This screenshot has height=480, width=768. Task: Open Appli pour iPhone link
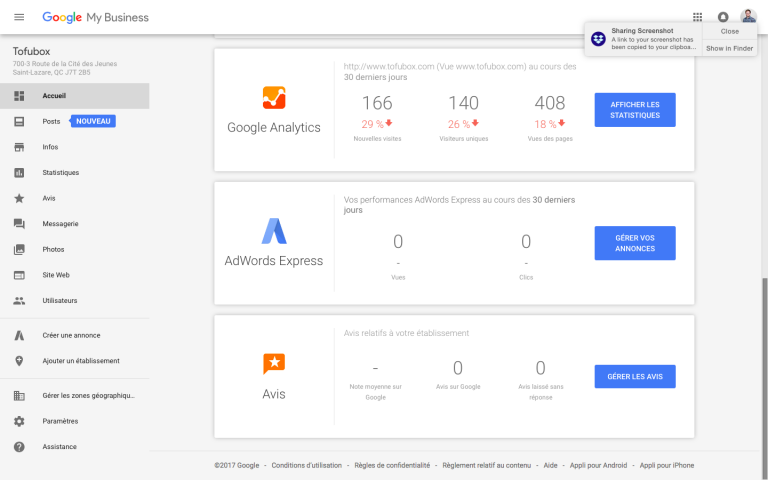667,465
